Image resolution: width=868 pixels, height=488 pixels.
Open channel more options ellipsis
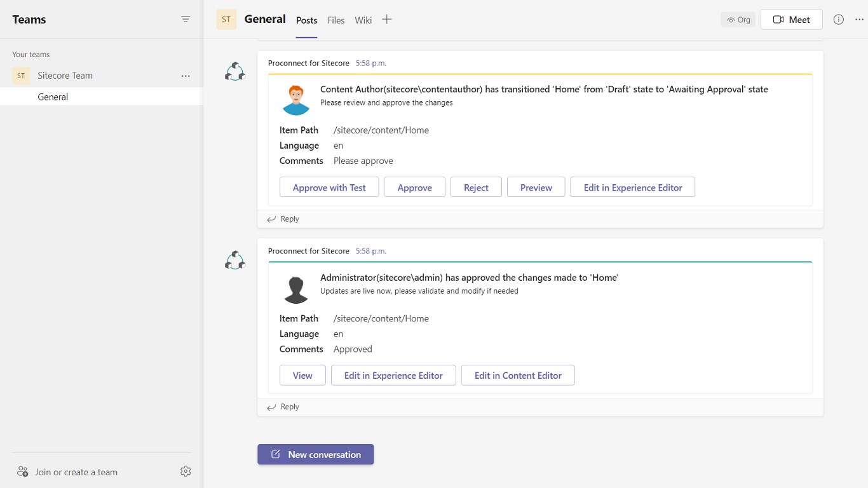[x=860, y=20]
